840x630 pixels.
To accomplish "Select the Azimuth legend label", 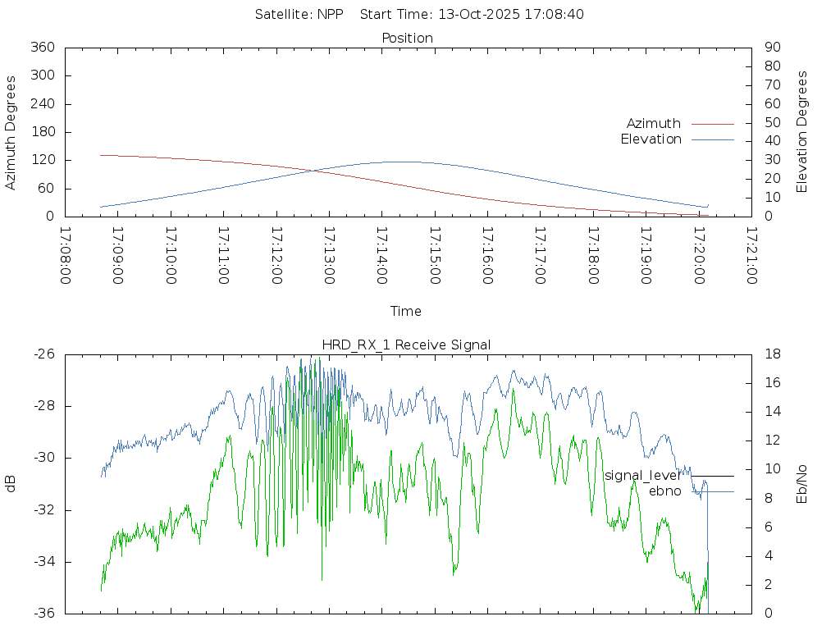I will (653, 124).
